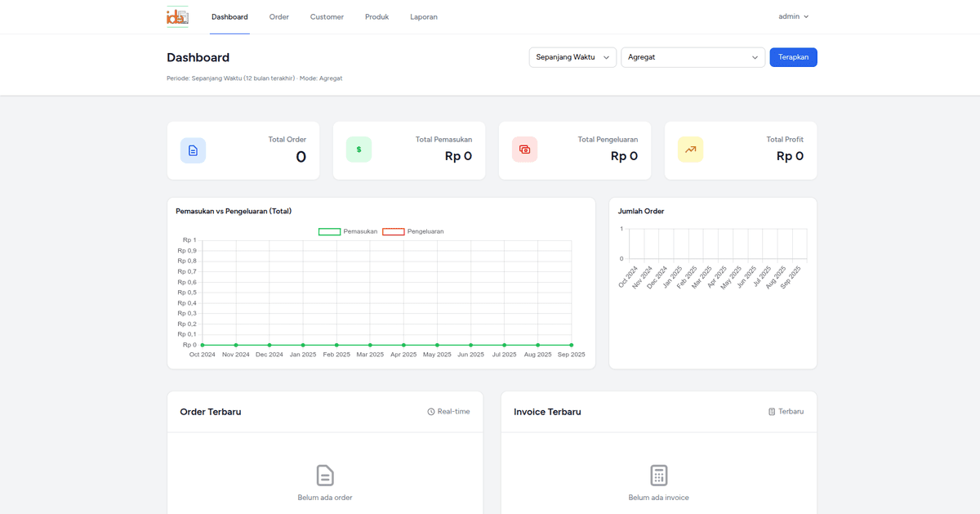This screenshot has width=980, height=514.
Task: Click the empty invoice calculator icon
Action: 659,475
